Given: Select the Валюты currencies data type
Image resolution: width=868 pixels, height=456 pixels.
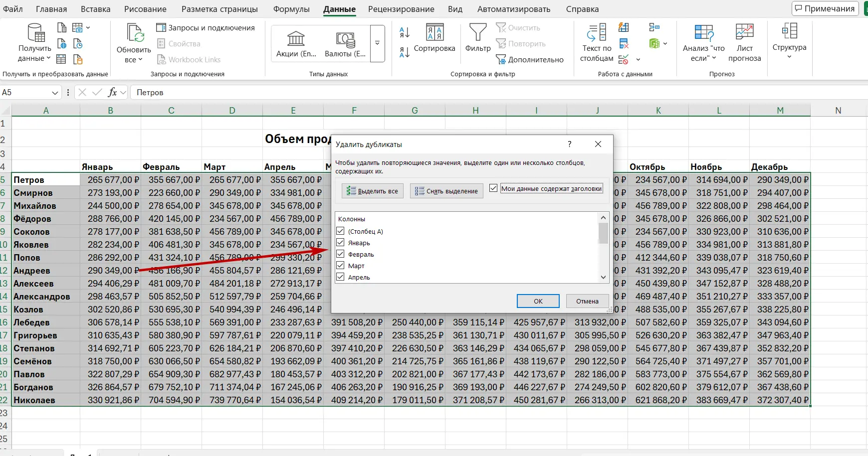Looking at the screenshot, I should (x=345, y=44).
